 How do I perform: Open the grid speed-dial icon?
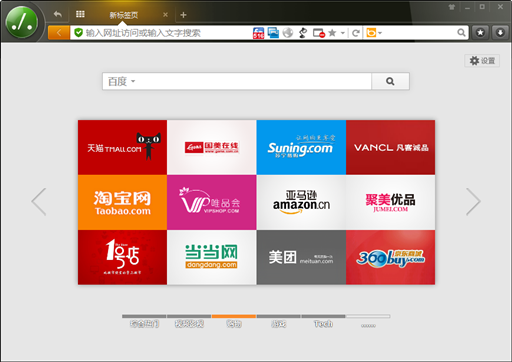[80, 14]
